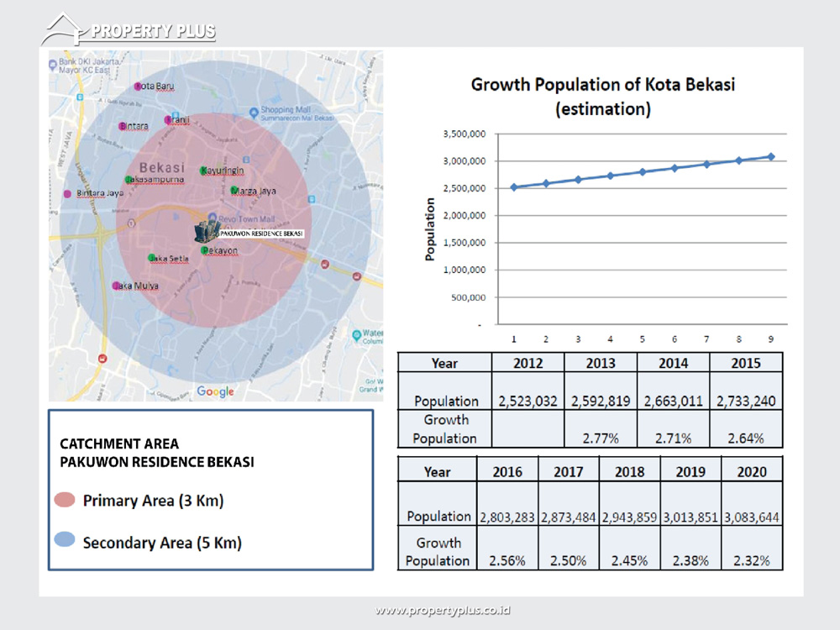
Task: Select the Bintara magenta marker
Action: pyautogui.click(x=122, y=126)
